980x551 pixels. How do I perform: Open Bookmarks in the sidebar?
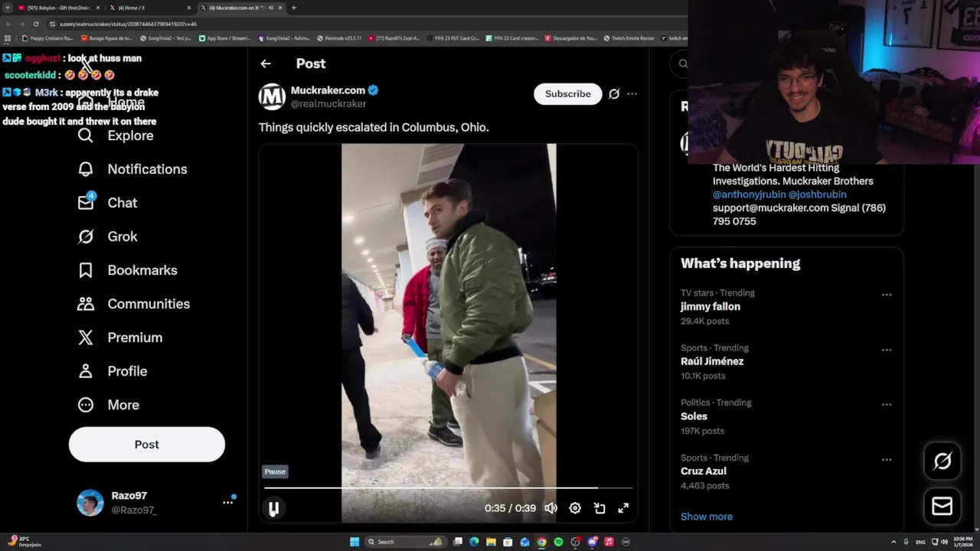[127, 270]
